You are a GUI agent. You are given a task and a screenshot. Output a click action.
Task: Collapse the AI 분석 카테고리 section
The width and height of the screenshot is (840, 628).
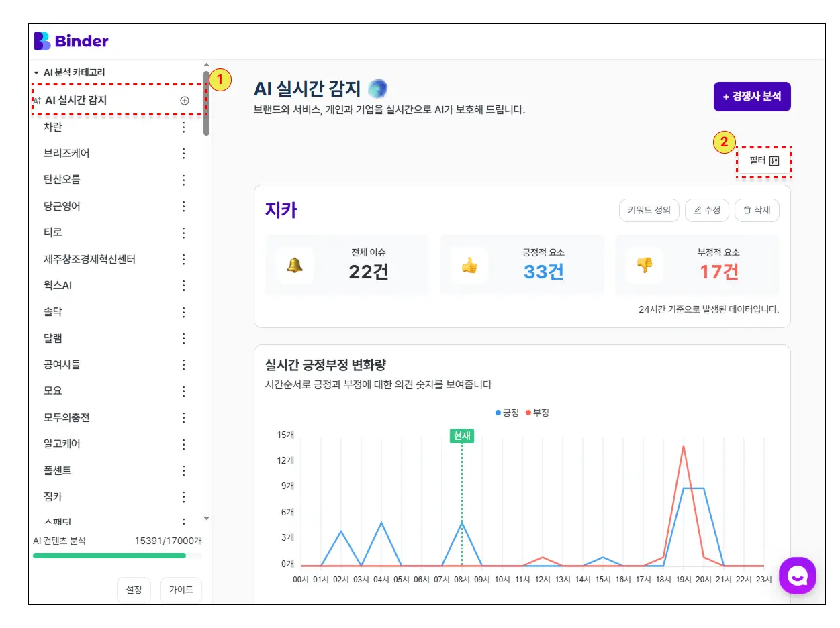click(36, 72)
